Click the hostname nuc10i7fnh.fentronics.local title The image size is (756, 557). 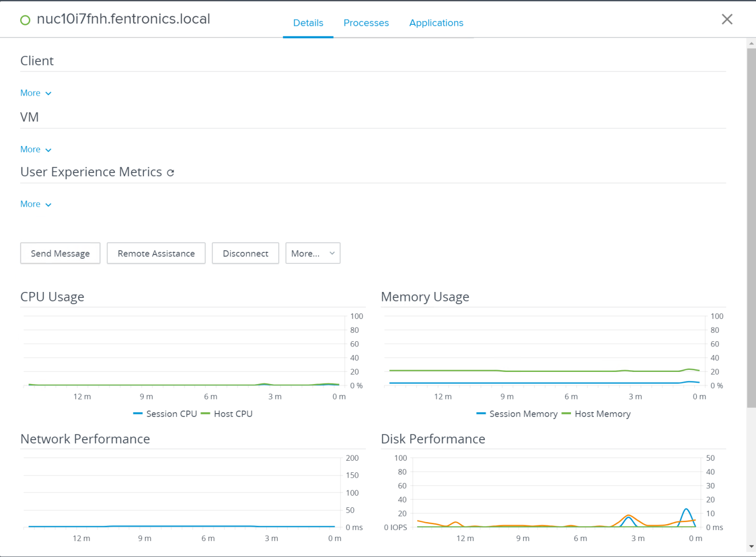coord(123,19)
